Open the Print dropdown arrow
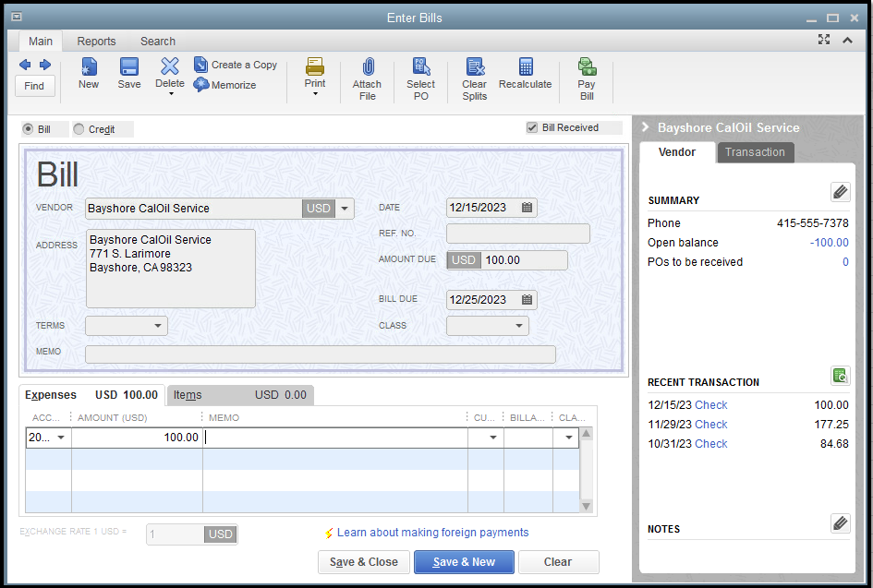The height and width of the screenshot is (588, 873). click(x=315, y=94)
